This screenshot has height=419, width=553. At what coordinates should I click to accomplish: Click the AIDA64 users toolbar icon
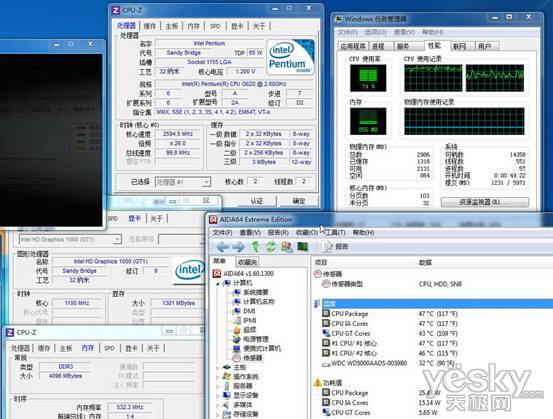click(286, 247)
